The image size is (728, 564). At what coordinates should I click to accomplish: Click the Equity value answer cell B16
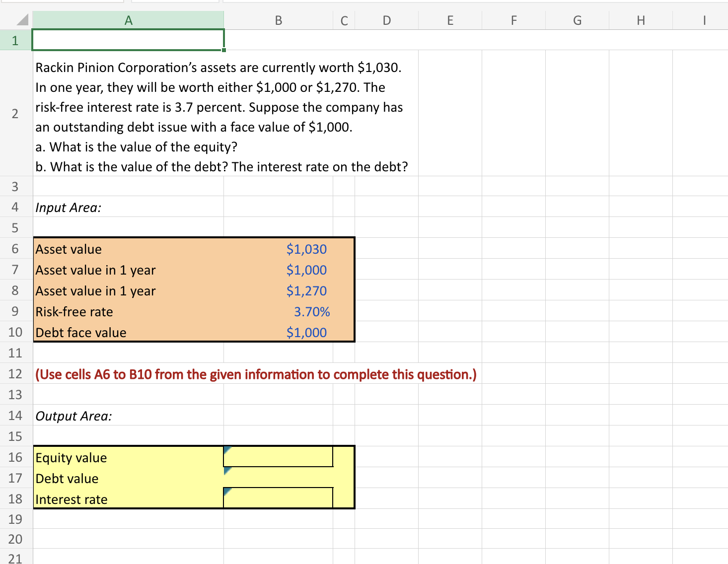point(278,457)
